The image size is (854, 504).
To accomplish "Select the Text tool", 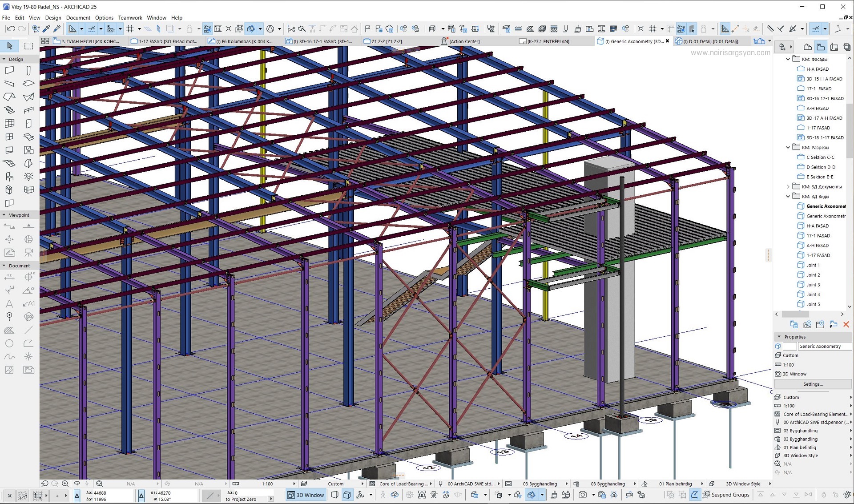I will pos(9,304).
